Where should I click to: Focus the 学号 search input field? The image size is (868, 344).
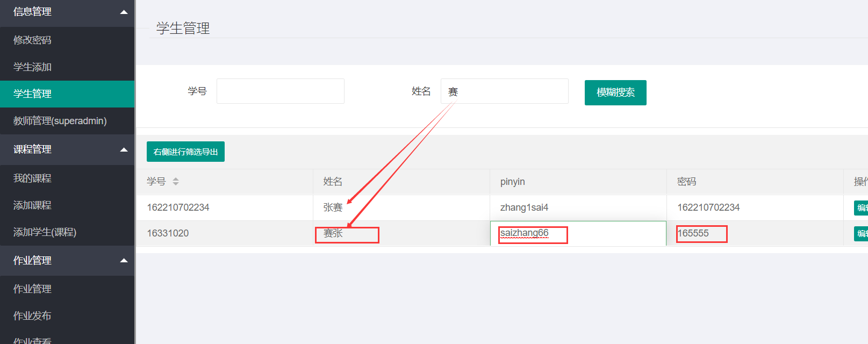click(x=281, y=91)
